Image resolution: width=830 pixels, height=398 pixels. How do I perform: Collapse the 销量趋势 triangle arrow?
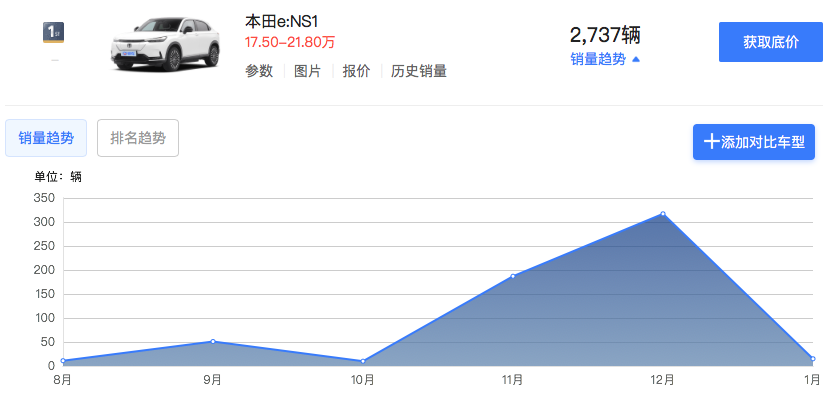636,60
